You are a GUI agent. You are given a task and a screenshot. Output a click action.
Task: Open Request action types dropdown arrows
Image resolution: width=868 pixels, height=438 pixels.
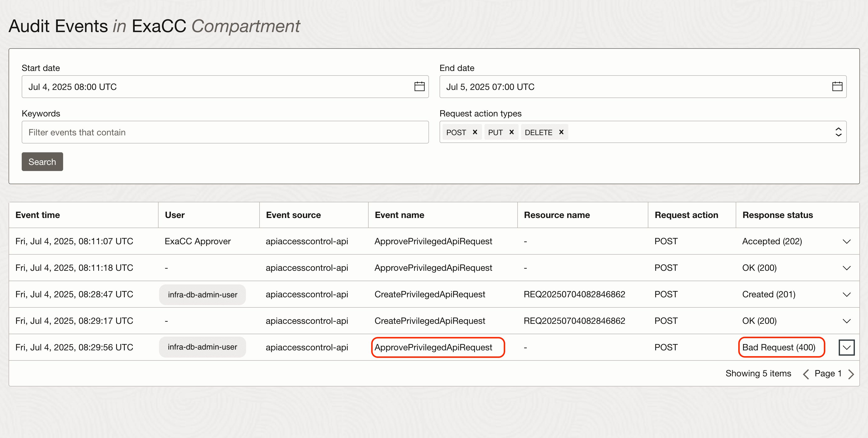pyautogui.click(x=838, y=132)
